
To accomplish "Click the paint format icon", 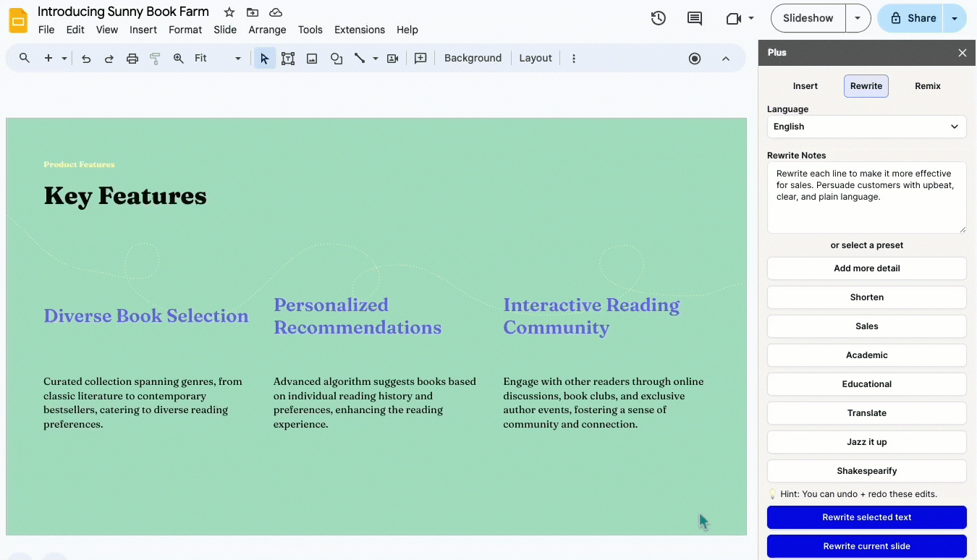I will 155,59.
